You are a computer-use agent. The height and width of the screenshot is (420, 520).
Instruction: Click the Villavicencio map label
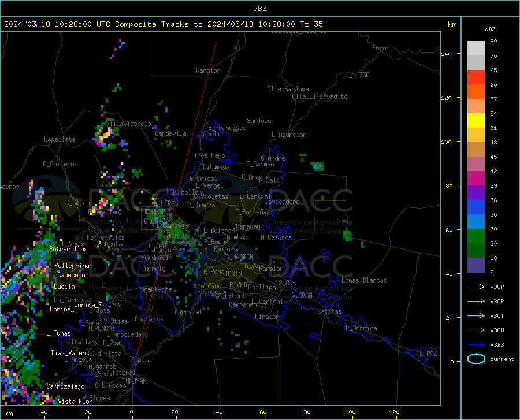pyautogui.click(x=128, y=124)
